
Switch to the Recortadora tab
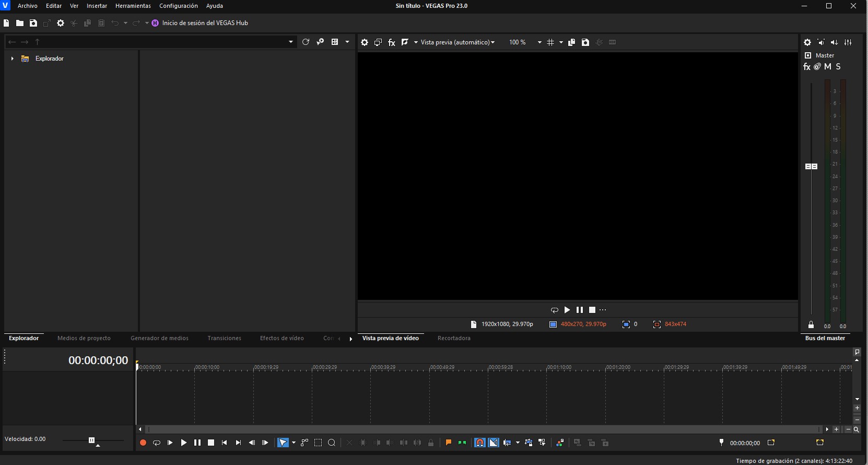click(x=454, y=338)
